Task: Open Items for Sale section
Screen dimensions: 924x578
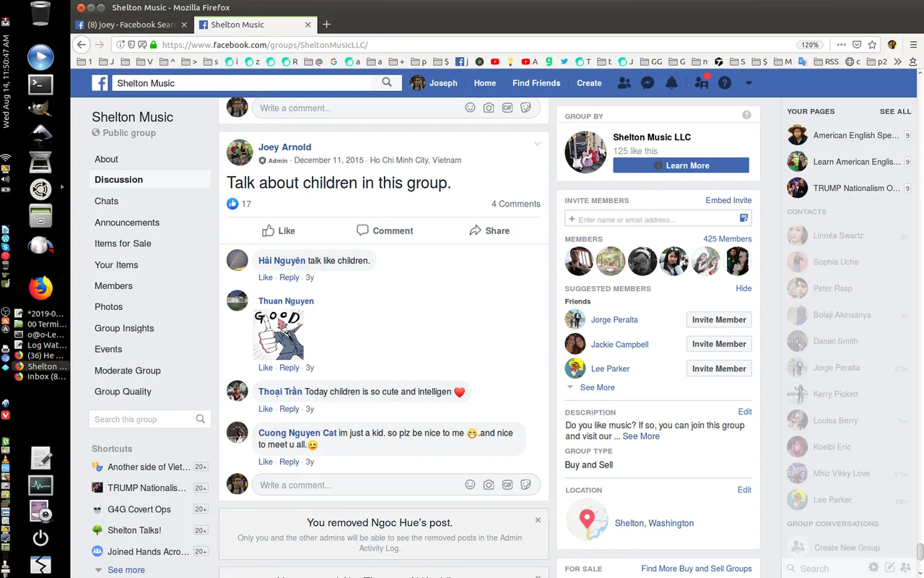Action: click(123, 243)
